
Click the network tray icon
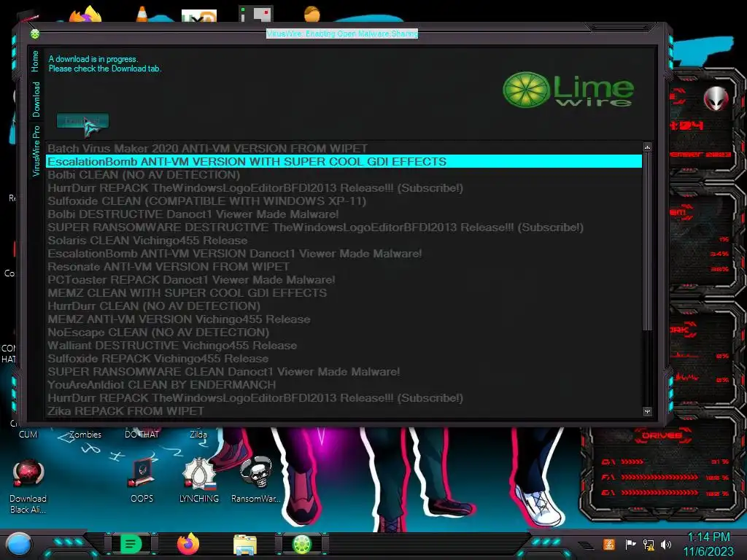coord(649,544)
